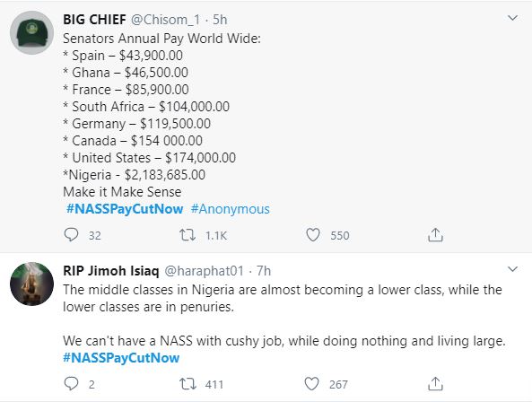Open RIP Jimoh Isiaq's profile avatar
532x402 pixels.
[x=31, y=284]
